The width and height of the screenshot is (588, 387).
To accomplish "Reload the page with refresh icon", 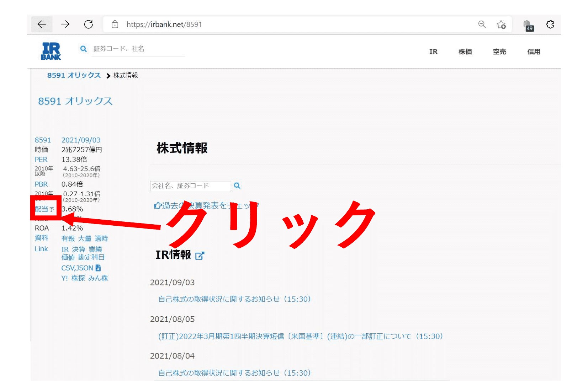I will tap(89, 24).
